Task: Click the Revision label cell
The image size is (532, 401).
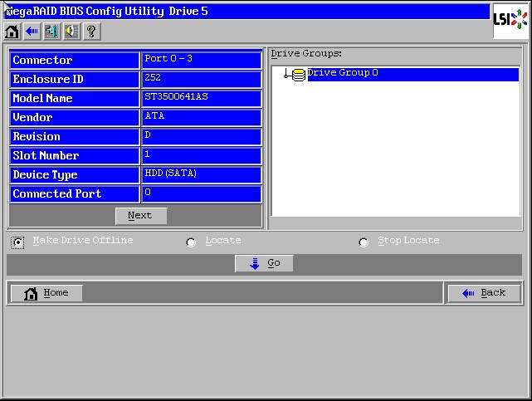Action: coord(75,137)
